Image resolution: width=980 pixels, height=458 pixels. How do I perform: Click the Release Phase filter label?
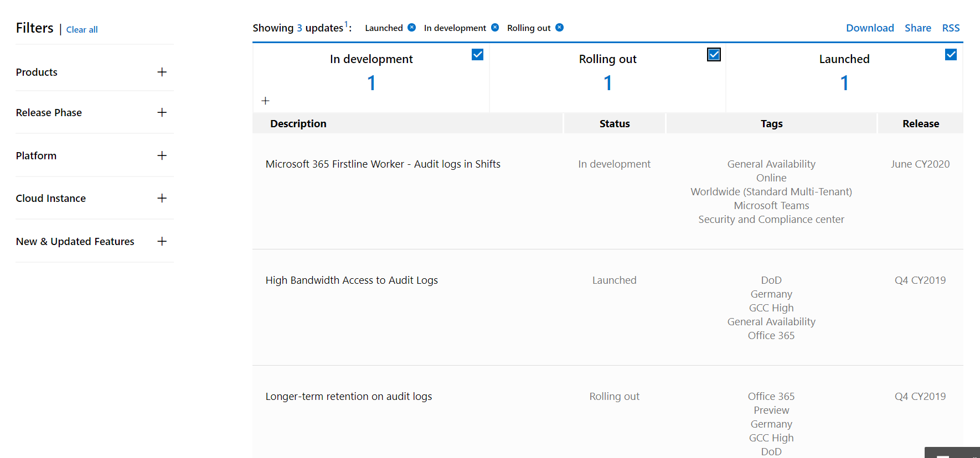point(49,112)
